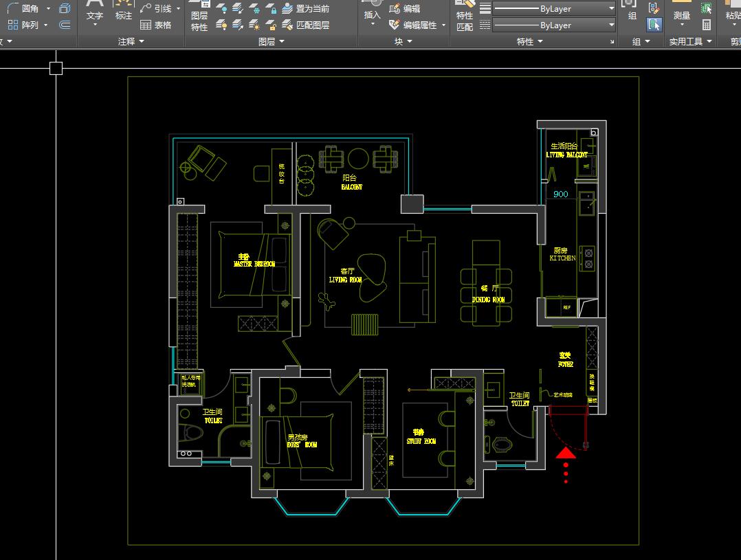This screenshot has width=741, height=560.
Task: Click the red entrance arrow marker
Action: (566, 453)
